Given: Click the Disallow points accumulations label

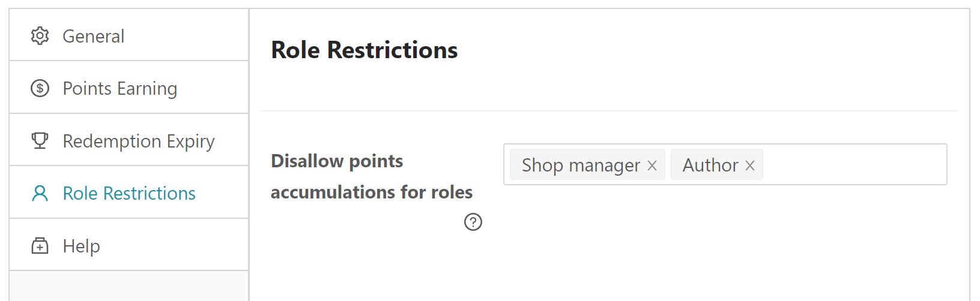Looking at the screenshot, I should pos(371,176).
